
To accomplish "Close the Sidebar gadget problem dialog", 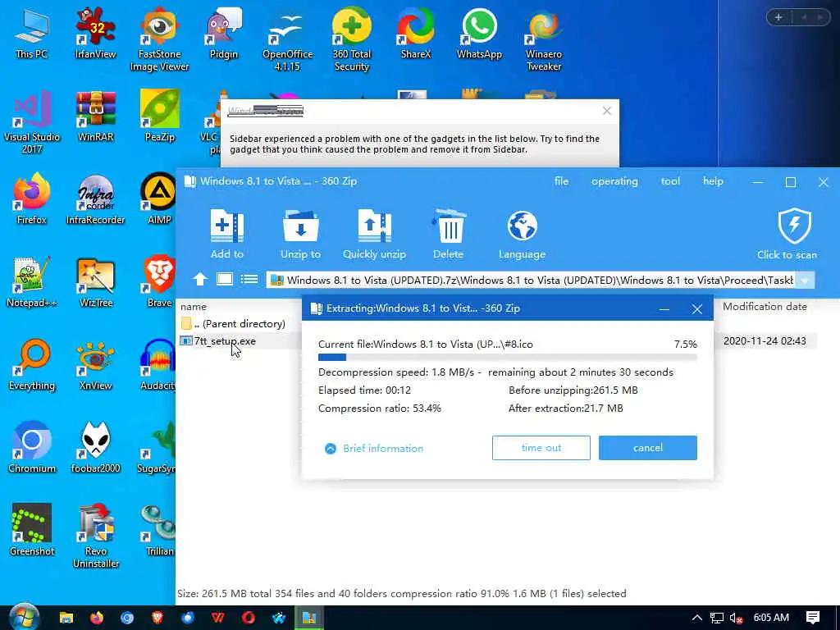I will [606, 111].
